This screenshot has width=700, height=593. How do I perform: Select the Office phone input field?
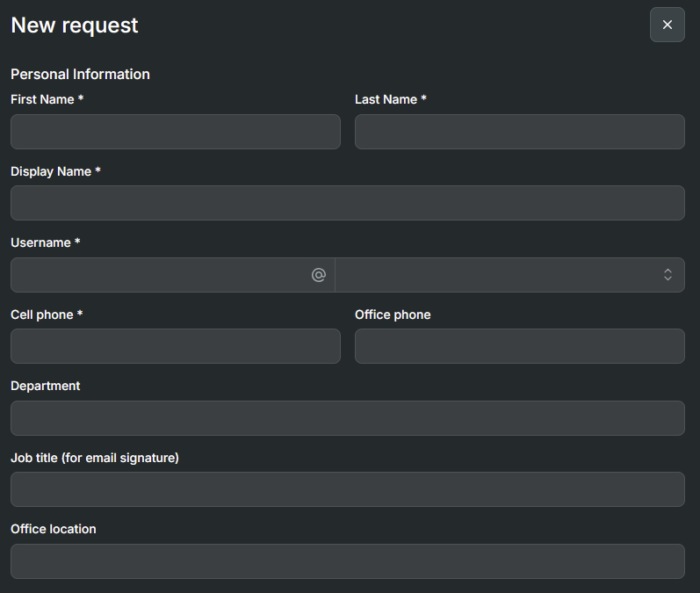click(519, 346)
